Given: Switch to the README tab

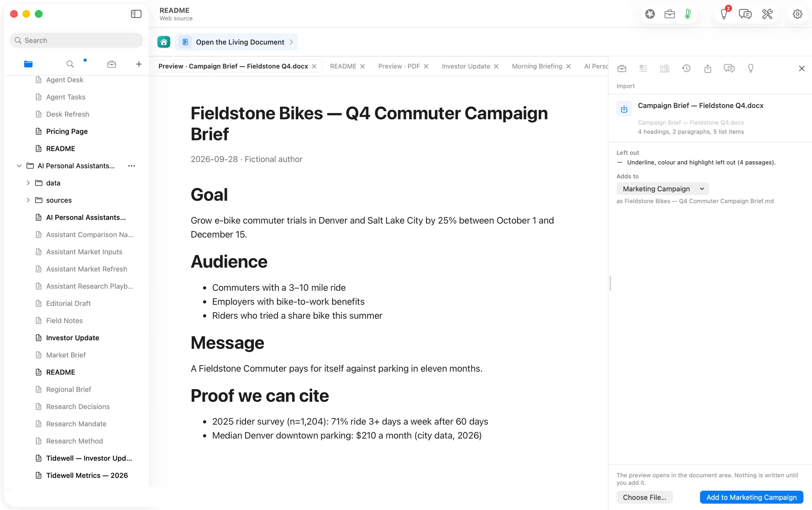Looking at the screenshot, I should [x=343, y=66].
